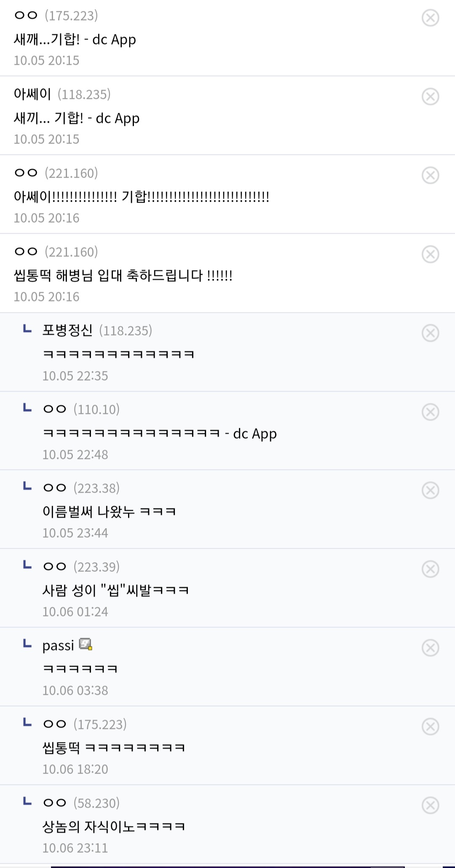Open the passi user badge icon
The width and height of the screenshot is (455, 868).
pyautogui.click(x=86, y=644)
